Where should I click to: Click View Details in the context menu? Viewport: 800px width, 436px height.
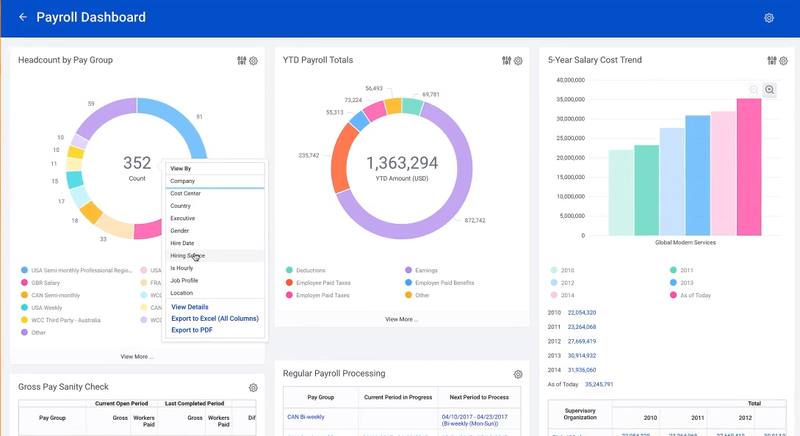pos(190,307)
